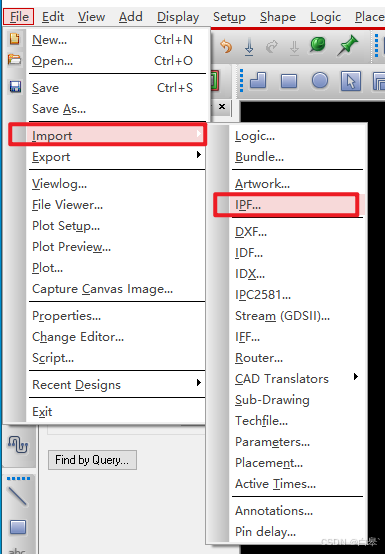
Task: Select Artwork... in Import submenu
Action: tap(297, 184)
